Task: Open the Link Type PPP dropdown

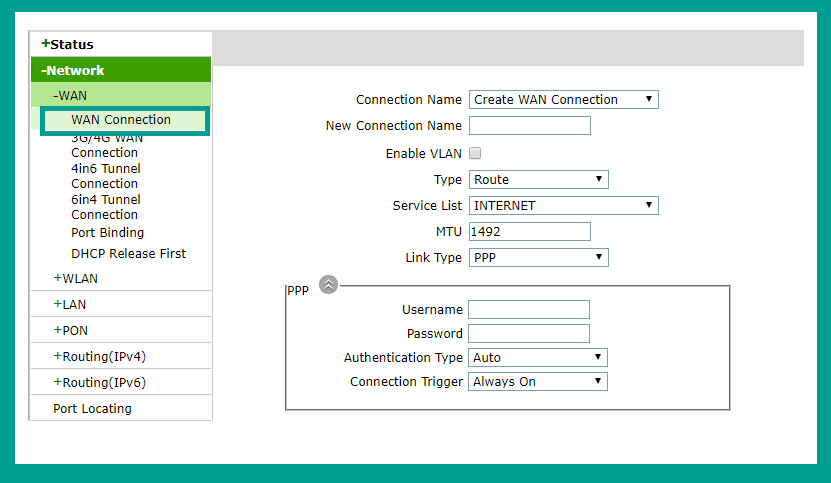Action: click(x=538, y=258)
